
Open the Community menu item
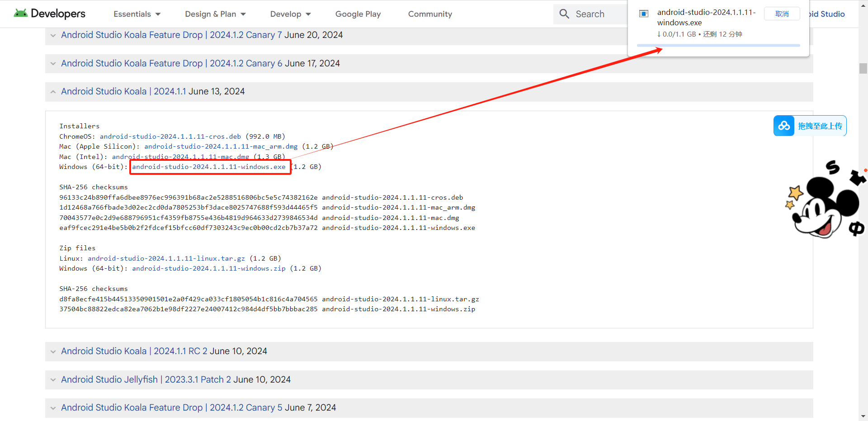(429, 14)
